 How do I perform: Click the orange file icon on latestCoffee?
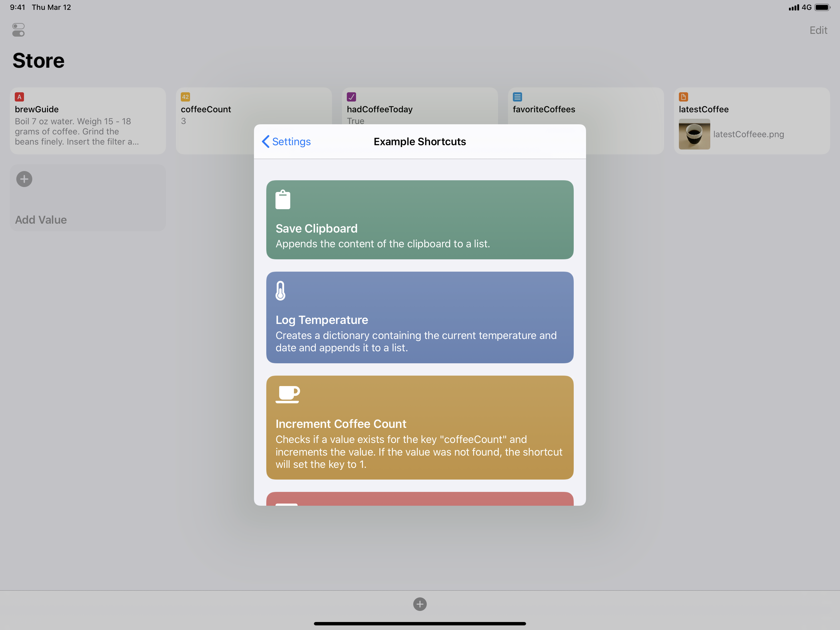click(683, 97)
